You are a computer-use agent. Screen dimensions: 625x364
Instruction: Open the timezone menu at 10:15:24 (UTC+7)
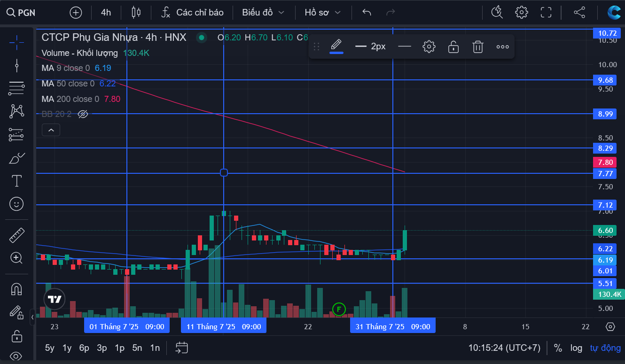[504, 348]
